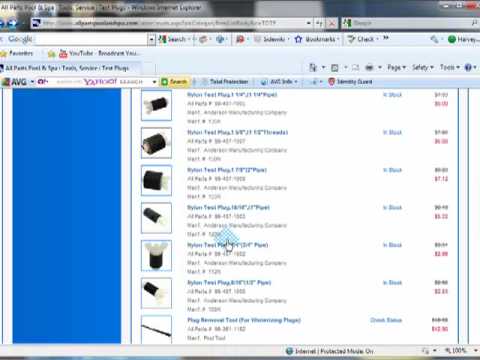This screenshot has height=360, width=480.
Task: Click the Print icon on the IE command bar
Action: click(369, 68)
